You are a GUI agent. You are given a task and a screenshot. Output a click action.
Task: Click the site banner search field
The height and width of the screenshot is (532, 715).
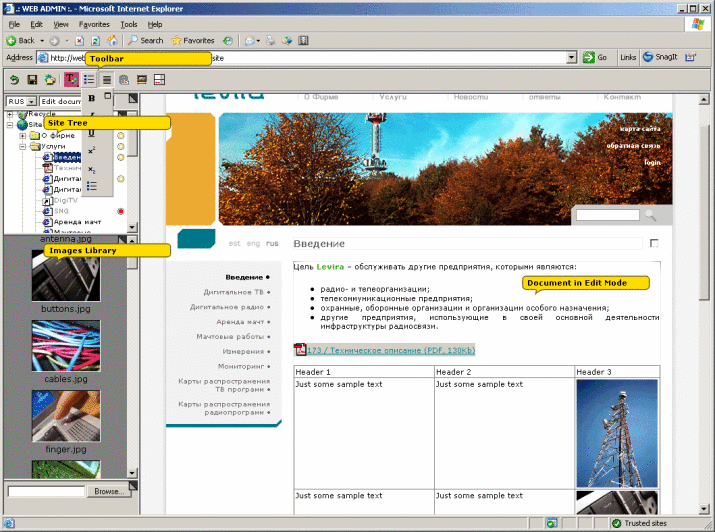[x=607, y=215]
